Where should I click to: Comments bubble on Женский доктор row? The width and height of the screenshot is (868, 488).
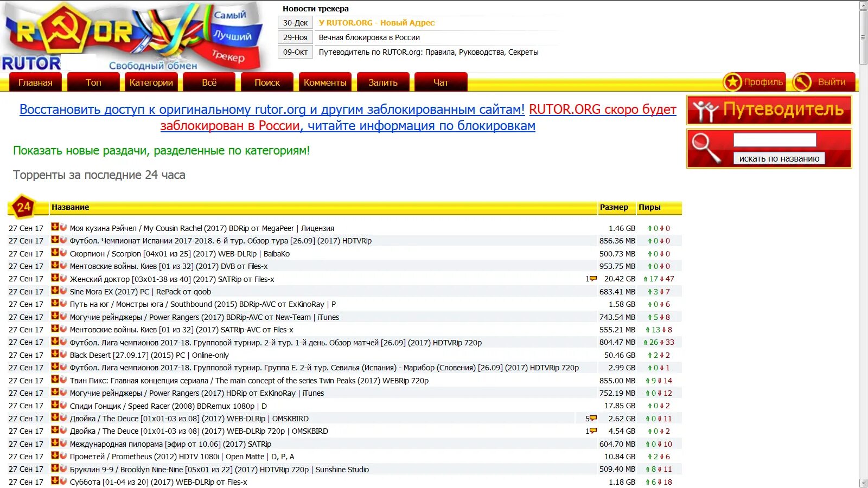[x=593, y=279]
